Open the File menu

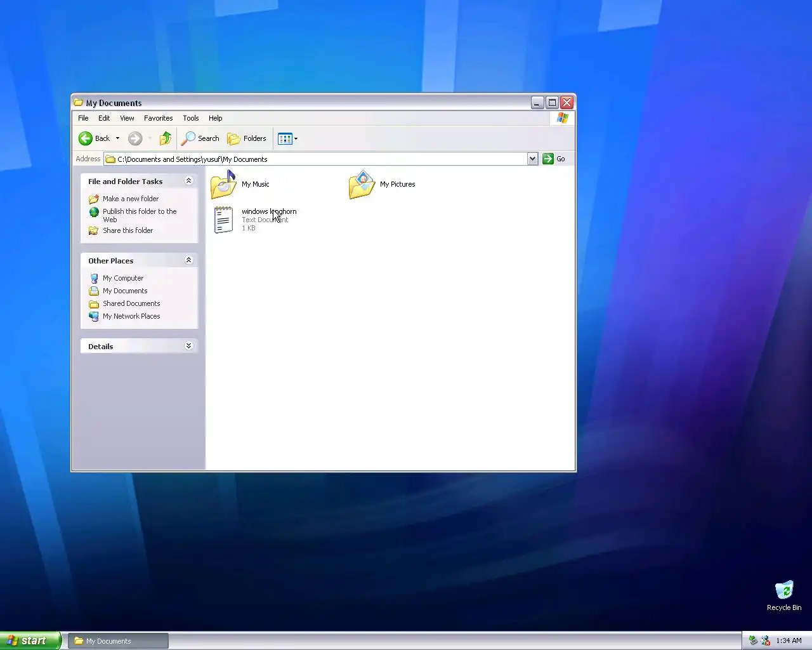coord(83,118)
